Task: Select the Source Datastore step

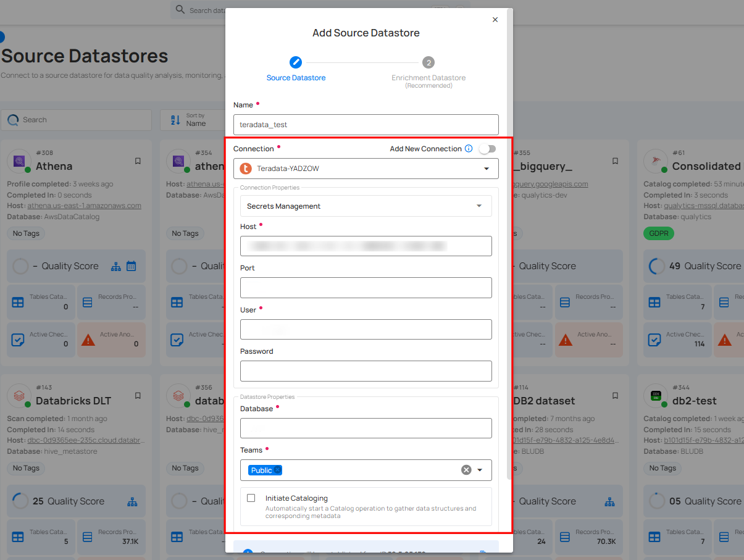Action: pyautogui.click(x=296, y=62)
